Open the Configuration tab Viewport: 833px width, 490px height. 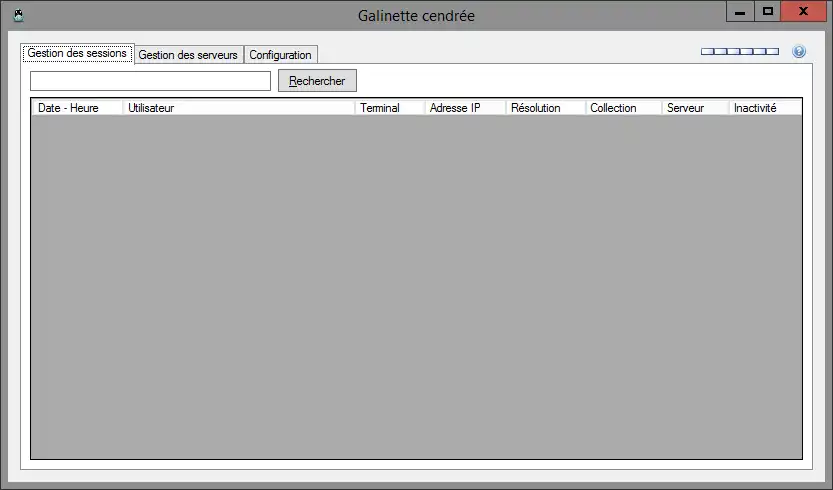pos(280,55)
